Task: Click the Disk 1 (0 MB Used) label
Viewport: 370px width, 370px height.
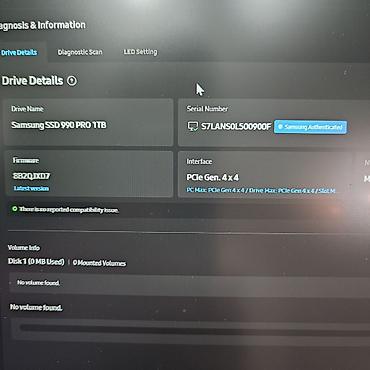Action: [x=36, y=261]
